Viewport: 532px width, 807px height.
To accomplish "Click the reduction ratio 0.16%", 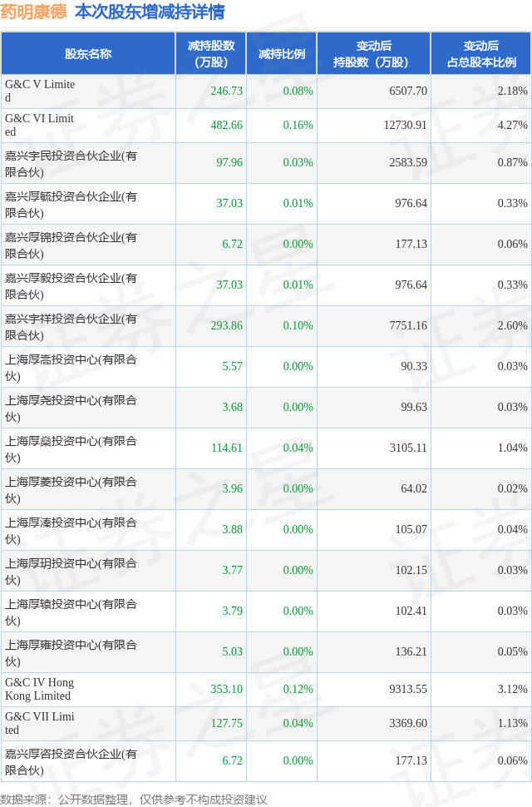I will (x=298, y=125).
